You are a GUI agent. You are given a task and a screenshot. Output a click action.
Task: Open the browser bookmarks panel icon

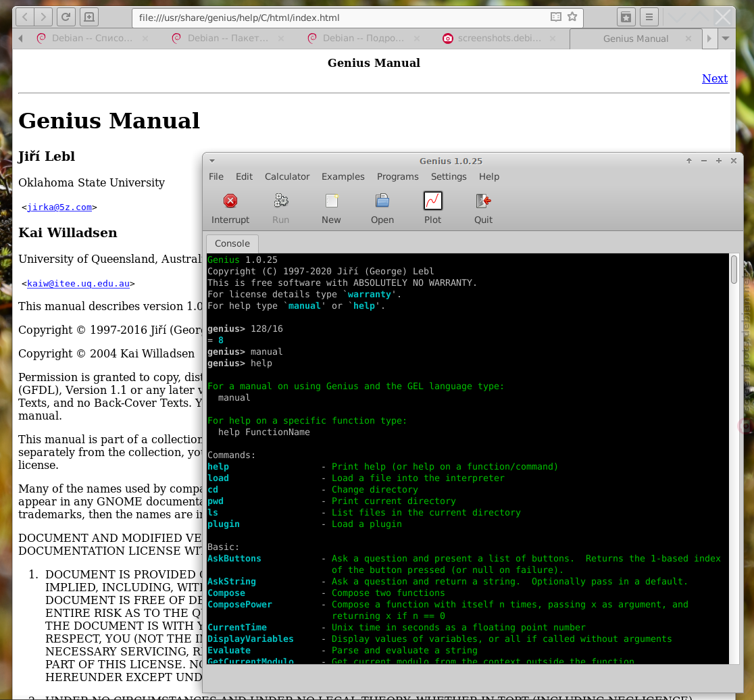[x=626, y=18]
